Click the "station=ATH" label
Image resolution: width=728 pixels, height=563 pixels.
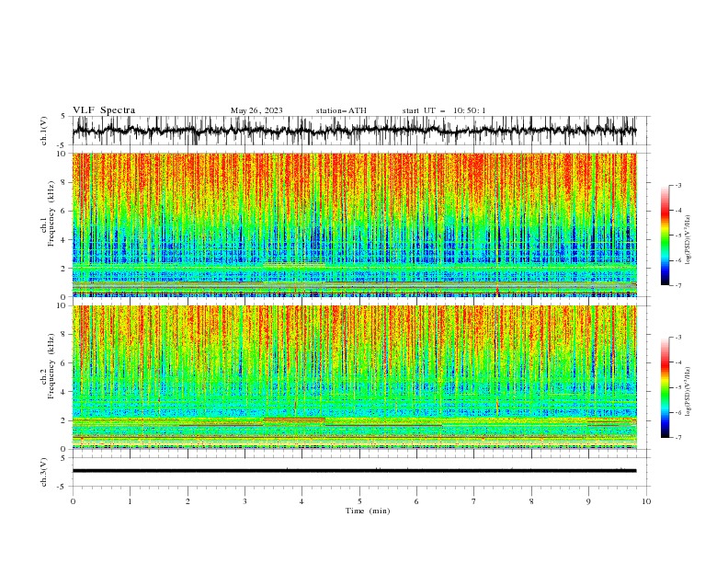pyautogui.click(x=341, y=110)
